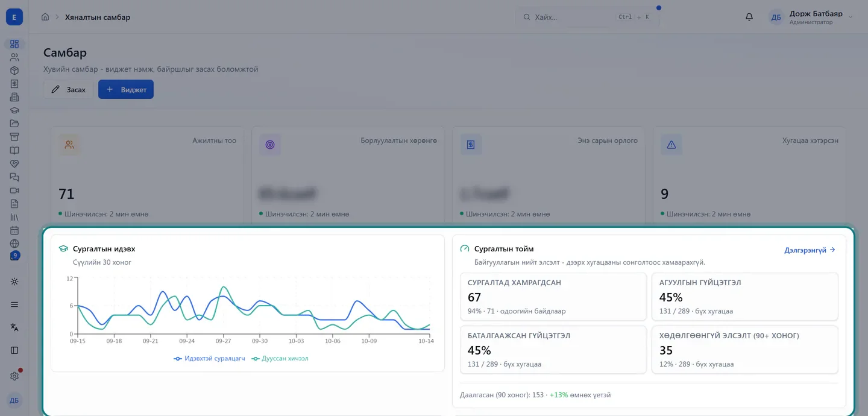Open the hamburger menu icon in sidebar
This screenshot has width=868, height=416.
pyautogui.click(x=14, y=304)
